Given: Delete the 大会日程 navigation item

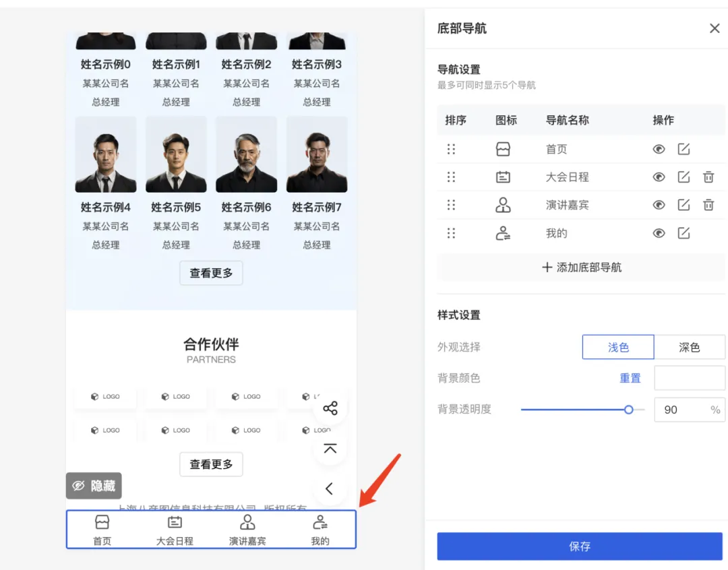Looking at the screenshot, I should click(x=708, y=177).
